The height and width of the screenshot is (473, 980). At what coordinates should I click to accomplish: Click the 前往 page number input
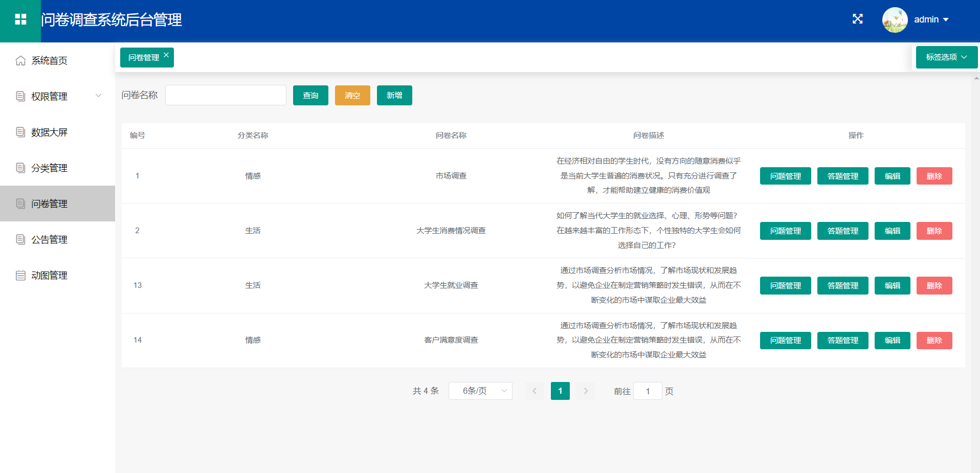(x=648, y=391)
